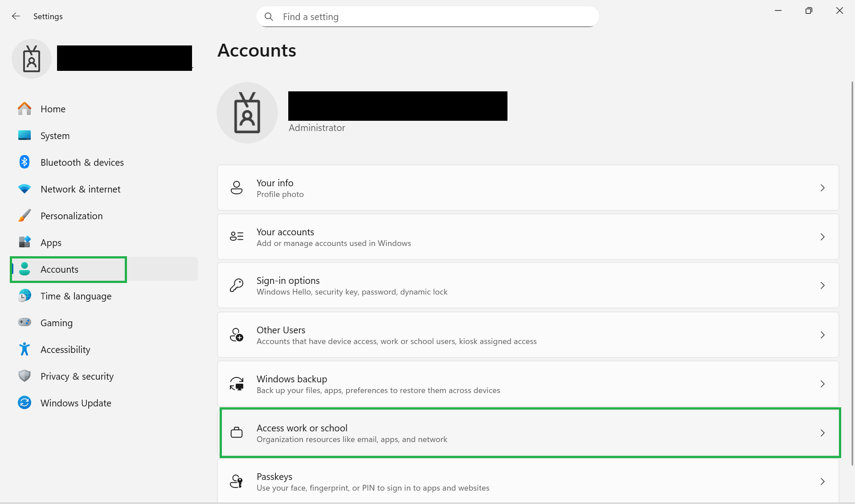Click the Privacy & security shield icon

(x=25, y=376)
